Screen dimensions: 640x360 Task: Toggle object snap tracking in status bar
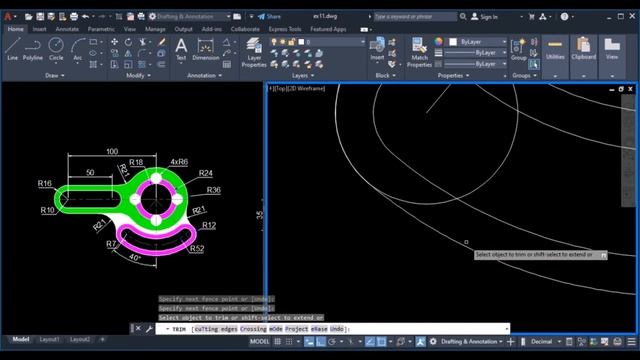pyautogui.click(x=370, y=342)
